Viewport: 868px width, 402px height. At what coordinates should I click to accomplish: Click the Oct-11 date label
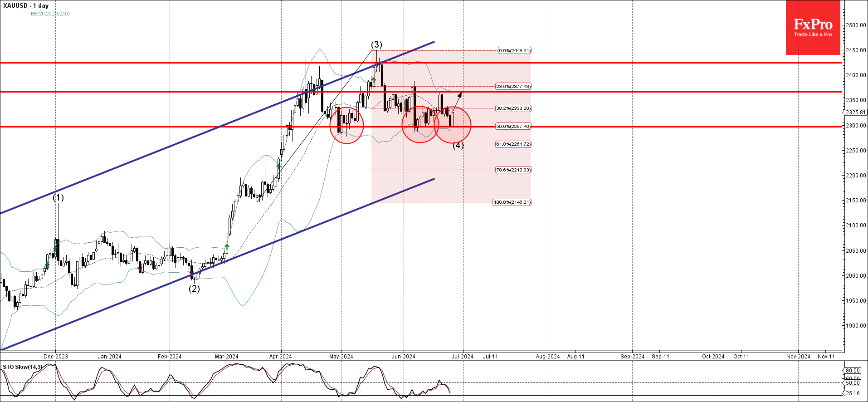(x=741, y=357)
